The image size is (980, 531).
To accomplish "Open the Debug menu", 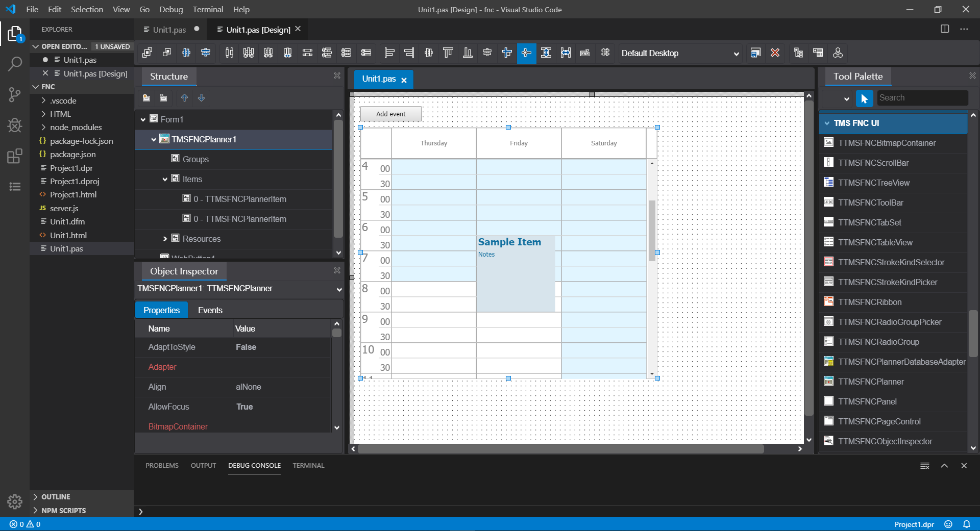I will (171, 9).
